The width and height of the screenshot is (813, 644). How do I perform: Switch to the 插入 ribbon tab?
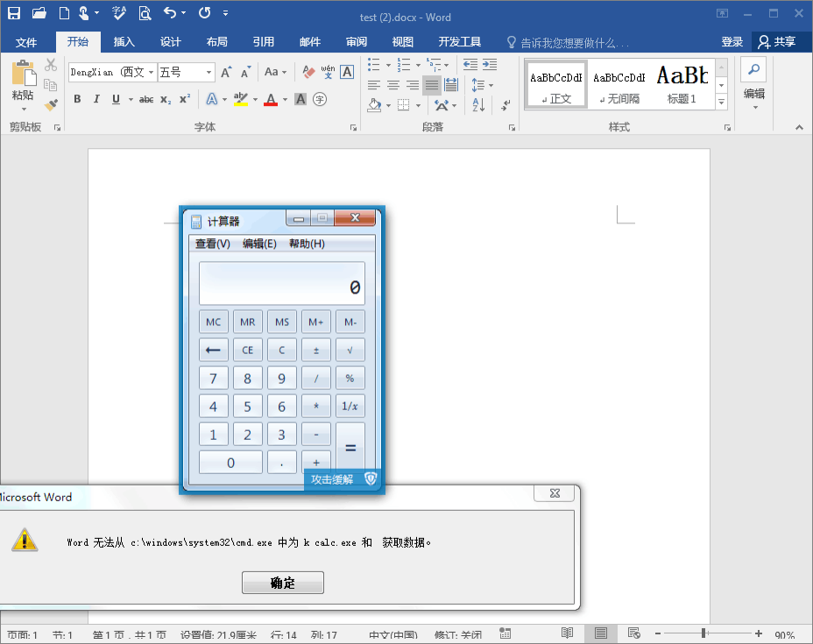point(124,42)
